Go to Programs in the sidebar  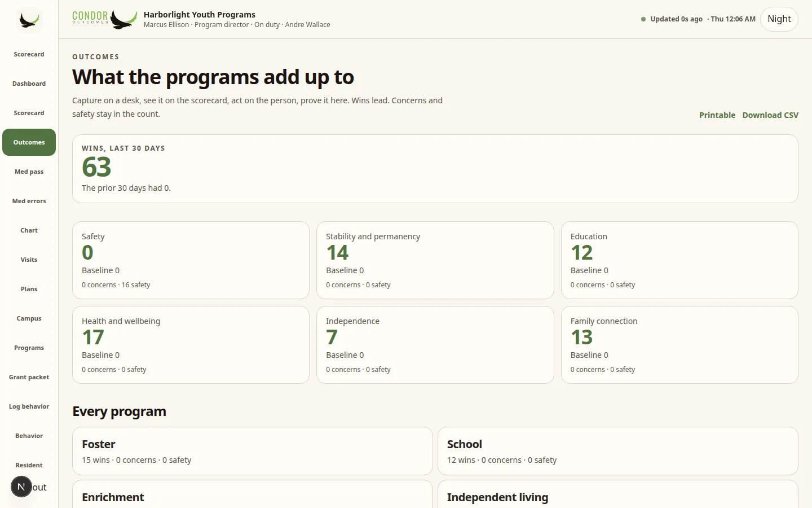click(29, 348)
